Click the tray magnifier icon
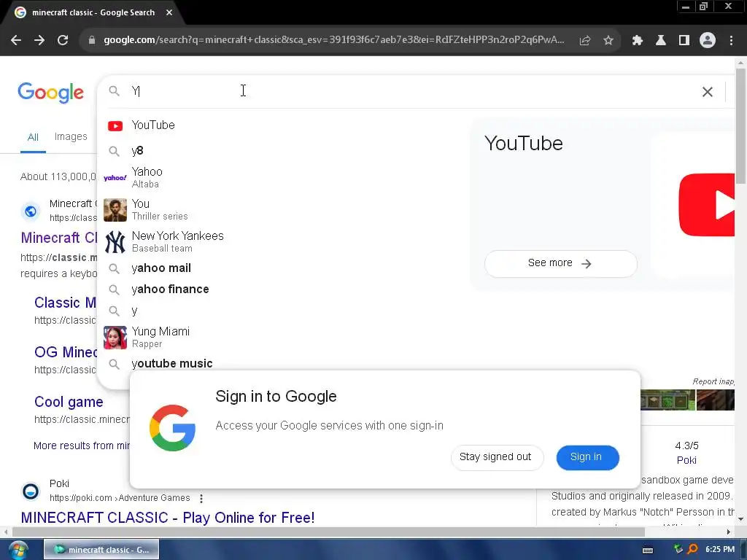This screenshot has width=747, height=560. pyautogui.click(x=692, y=550)
